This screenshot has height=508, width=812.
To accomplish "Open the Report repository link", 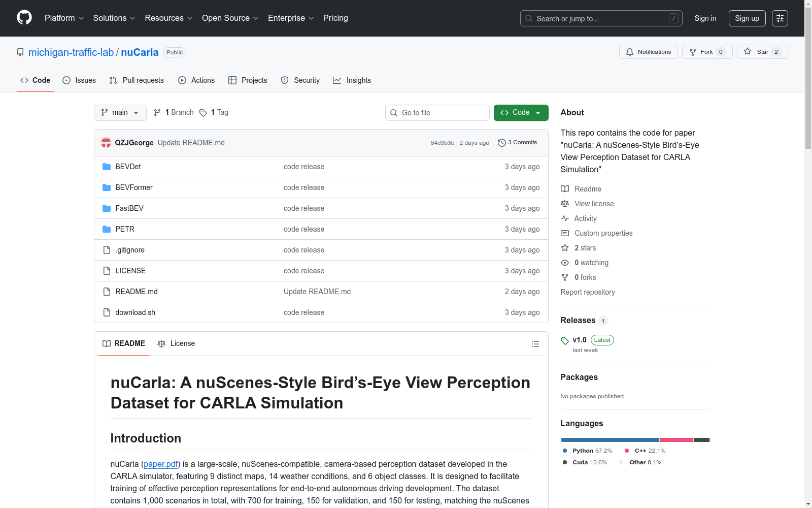I will click(588, 292).
